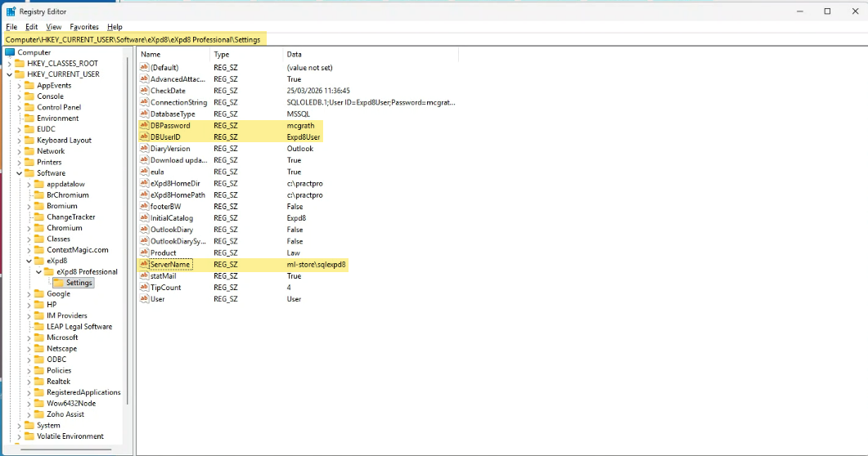Click the LEAP Legal Software folder icon

click(39, 327)
